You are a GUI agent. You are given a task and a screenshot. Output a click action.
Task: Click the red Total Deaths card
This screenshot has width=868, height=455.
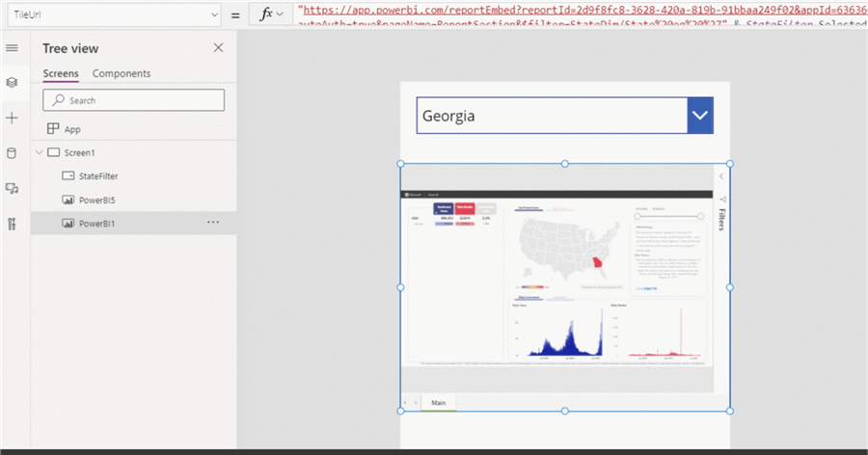click(465, 208)
